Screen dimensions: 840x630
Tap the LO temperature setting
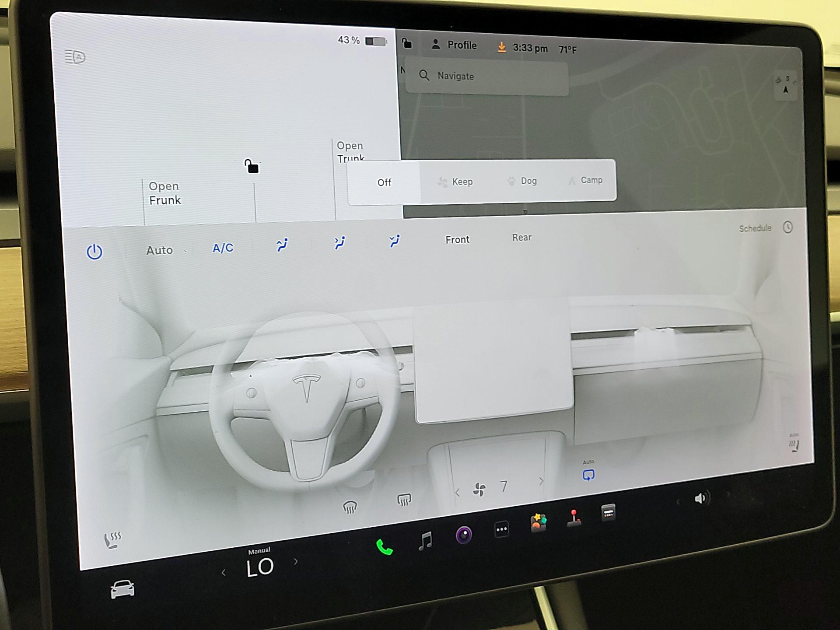click(x=260, y=568)
